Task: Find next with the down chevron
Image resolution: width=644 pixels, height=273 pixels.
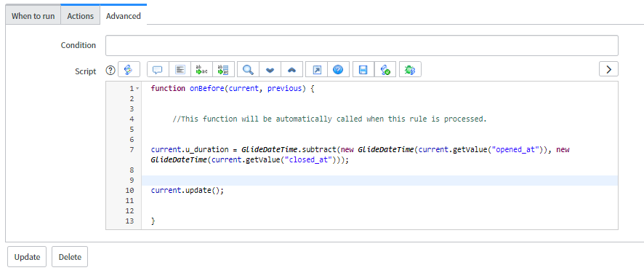Action: [x=270, y=69]
